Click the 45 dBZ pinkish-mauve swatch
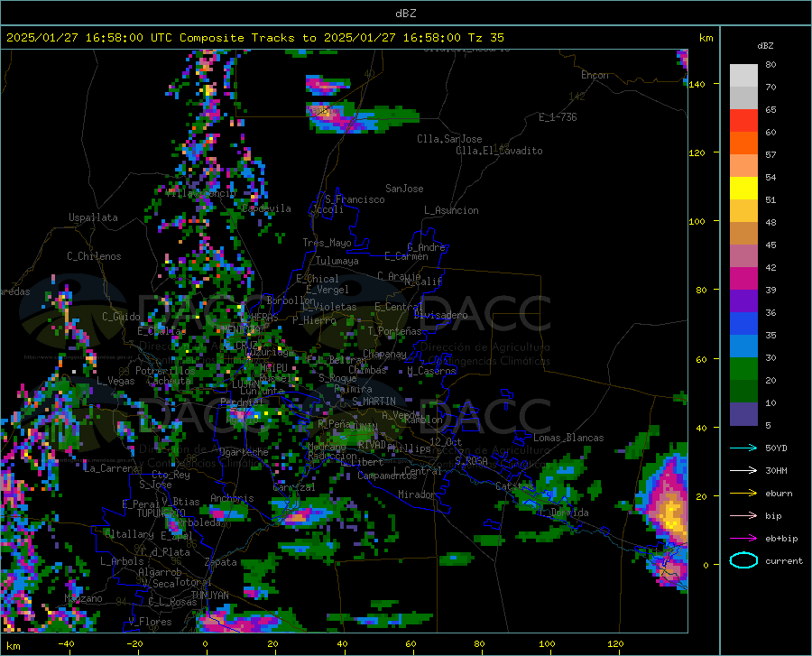 tap(743, 255)
